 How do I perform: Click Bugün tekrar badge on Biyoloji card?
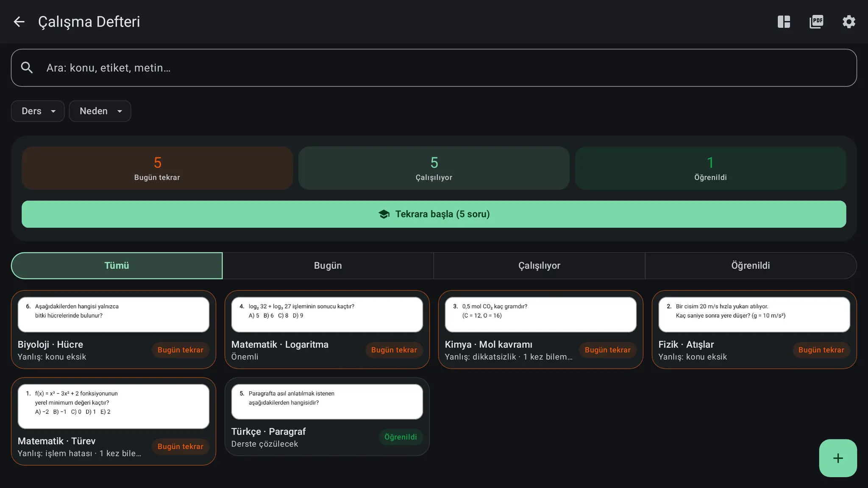181,350
